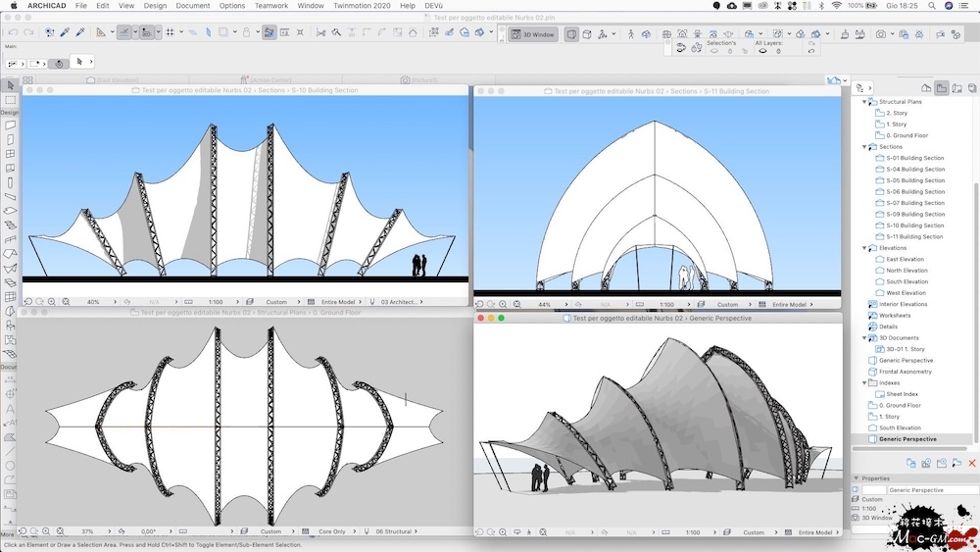Collapse the Sections folder in navigator

click(864, 147)
